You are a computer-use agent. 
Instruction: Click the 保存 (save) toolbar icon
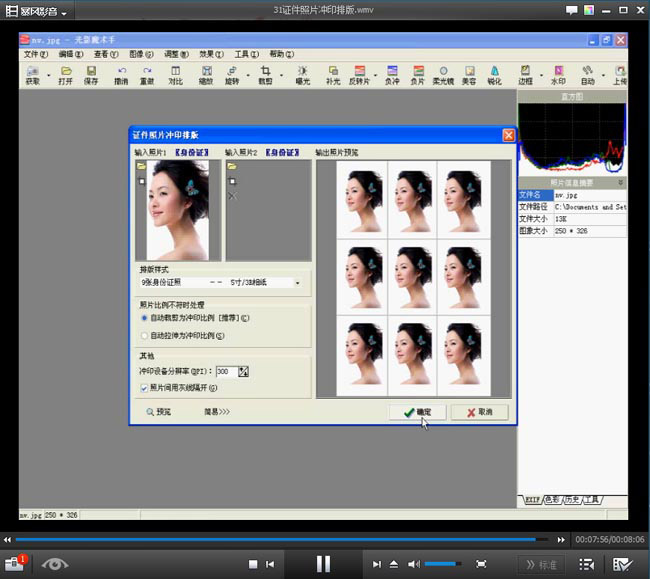coord(91,75)
